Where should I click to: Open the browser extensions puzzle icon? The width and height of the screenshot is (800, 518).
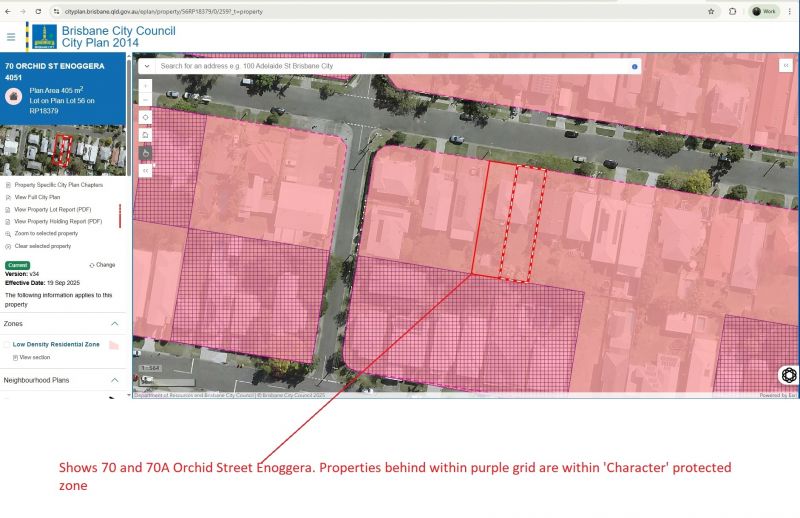pyautogui.click(x=733, y=11)
